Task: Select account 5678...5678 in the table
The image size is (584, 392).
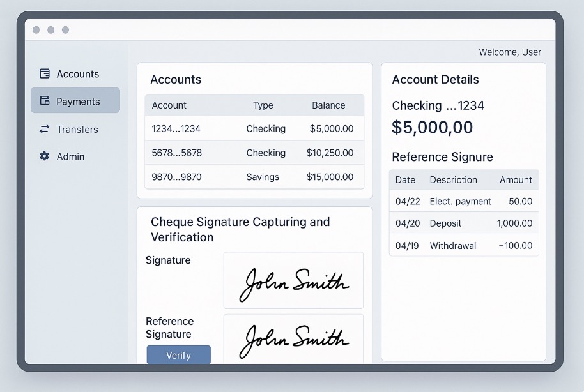Action: tap(254, 153)
